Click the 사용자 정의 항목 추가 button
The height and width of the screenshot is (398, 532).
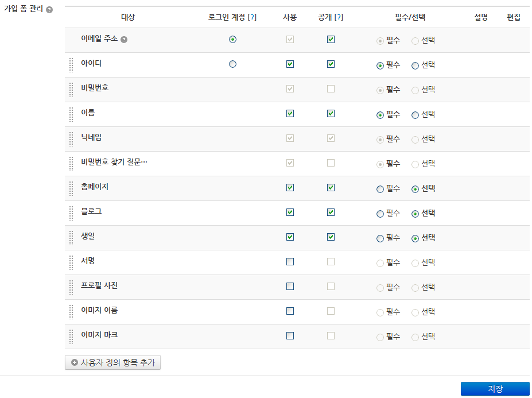tap(112, 362)
